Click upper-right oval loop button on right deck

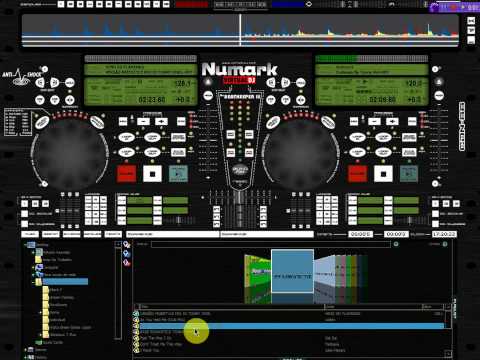point(383,137)
